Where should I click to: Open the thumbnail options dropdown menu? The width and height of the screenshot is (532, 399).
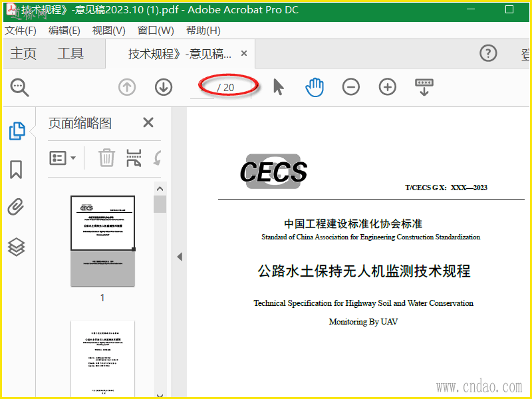(63, 158)
